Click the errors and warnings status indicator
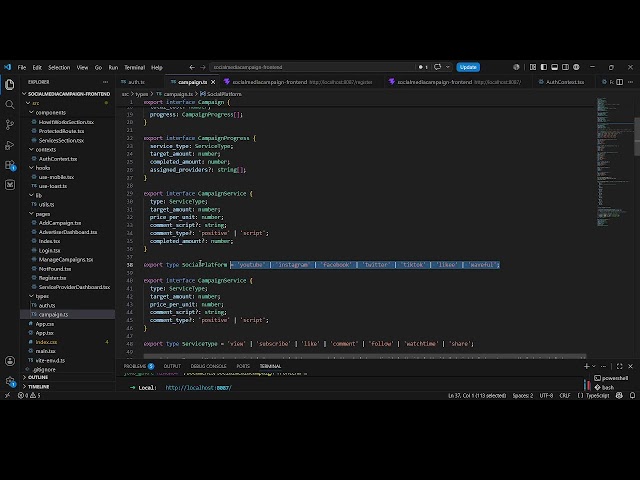640x480 pixels. click(29, 395)
